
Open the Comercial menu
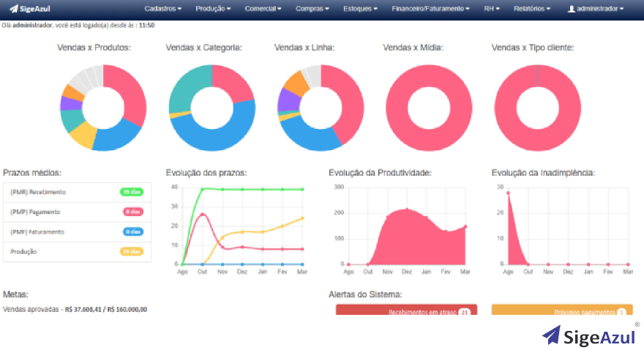pyautogui.click(x=263, y=9)
